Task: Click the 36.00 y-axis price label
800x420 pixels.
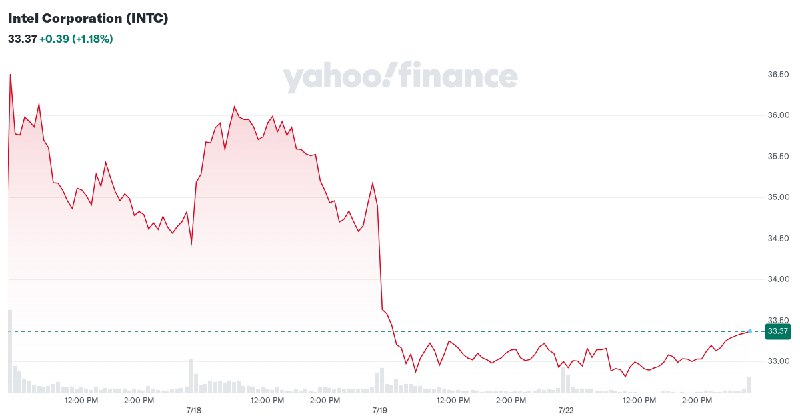Action: coord(778,115)
